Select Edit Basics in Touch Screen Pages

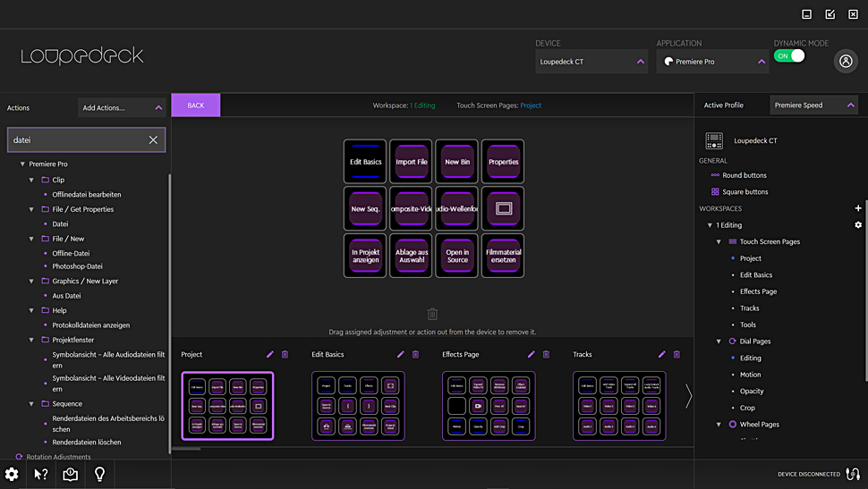(x=755, y=275)
